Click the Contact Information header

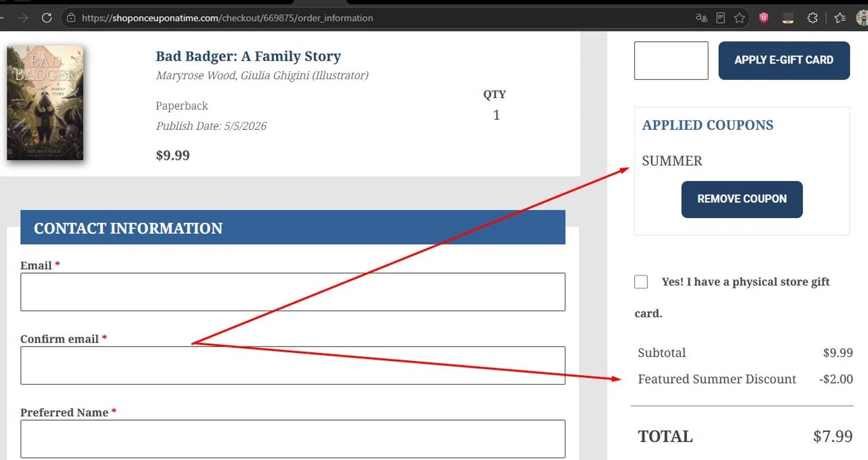[x=293, y=227]
